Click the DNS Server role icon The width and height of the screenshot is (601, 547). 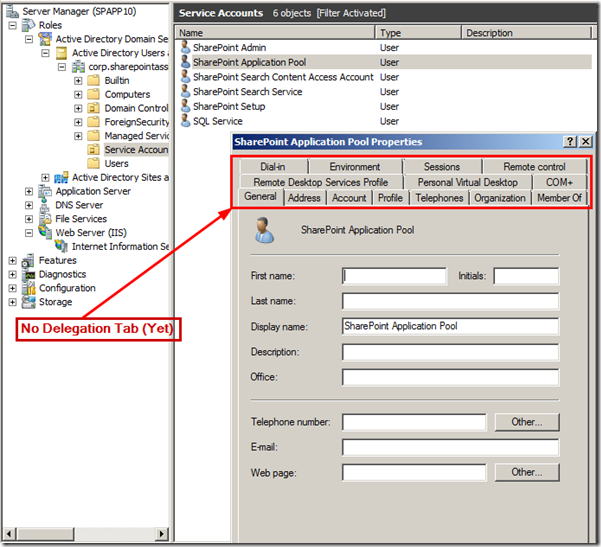pos(46,205)
